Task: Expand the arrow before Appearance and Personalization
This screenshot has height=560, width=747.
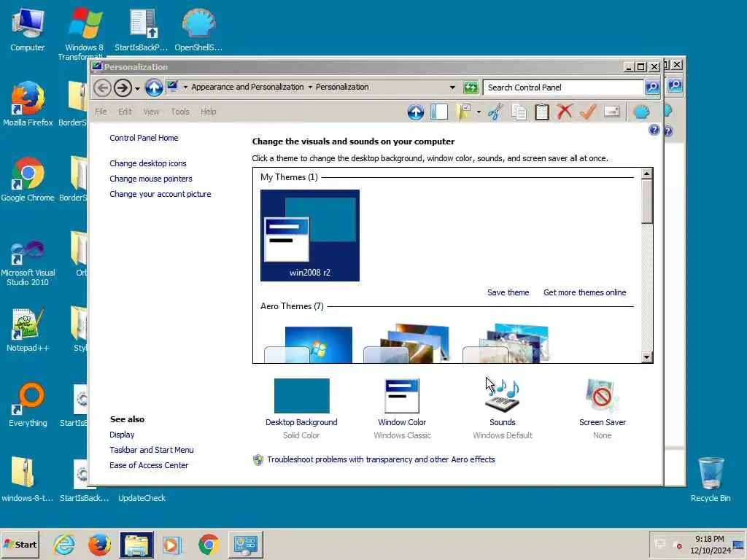Action: click(x=186, y=87)
